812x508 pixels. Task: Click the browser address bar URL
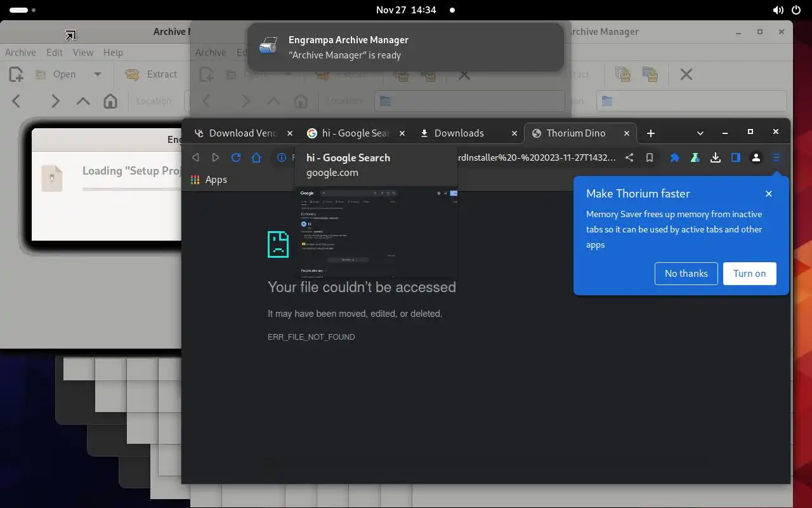click(536, 157)
